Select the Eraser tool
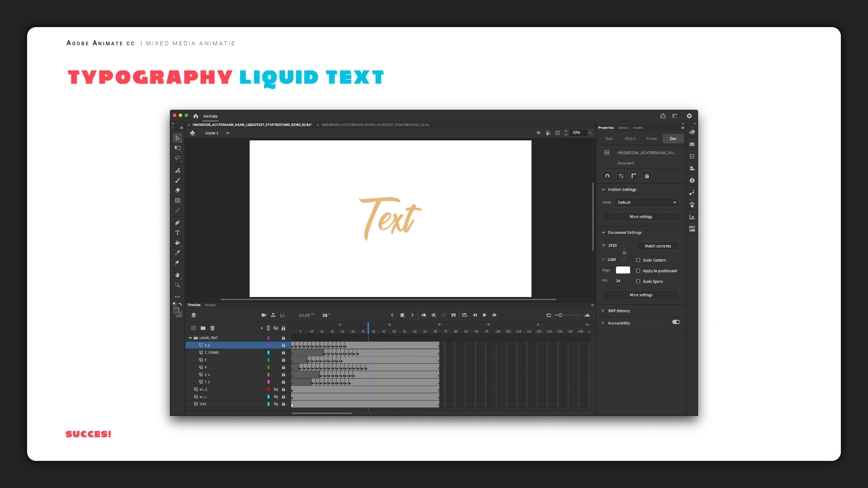The height and width of the screenshot is (488, 868). click(x=177, y=190)
